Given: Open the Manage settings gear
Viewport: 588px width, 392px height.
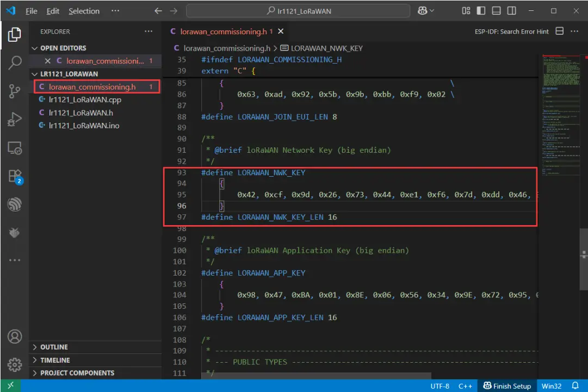Looking at the screenshot, I should [15, 364].
